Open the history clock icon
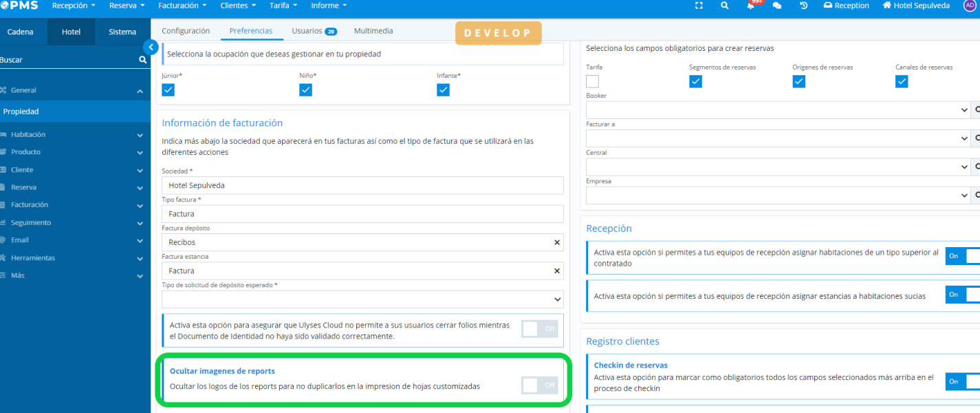Image resolution: width=980 pixels, height=413 pixels. 803,6
